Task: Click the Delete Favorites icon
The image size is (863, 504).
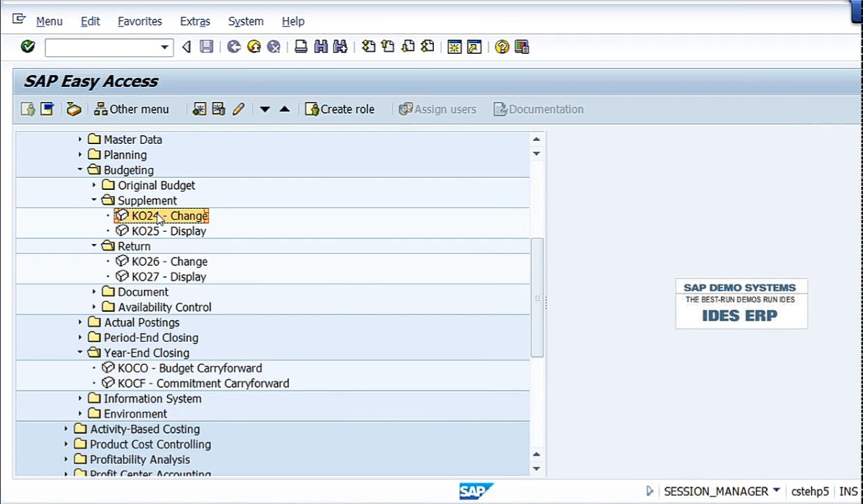Action: click(218, 109)
